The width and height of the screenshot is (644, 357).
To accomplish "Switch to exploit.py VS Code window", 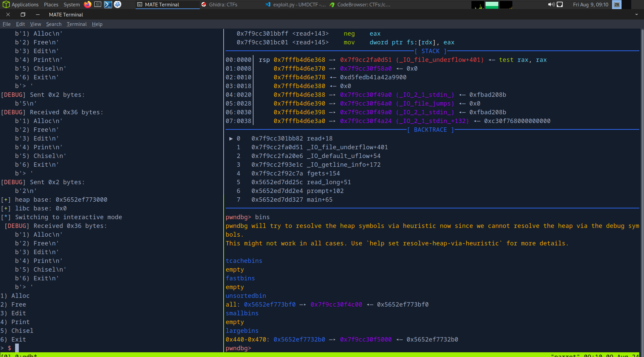I will tap(295, 4).
